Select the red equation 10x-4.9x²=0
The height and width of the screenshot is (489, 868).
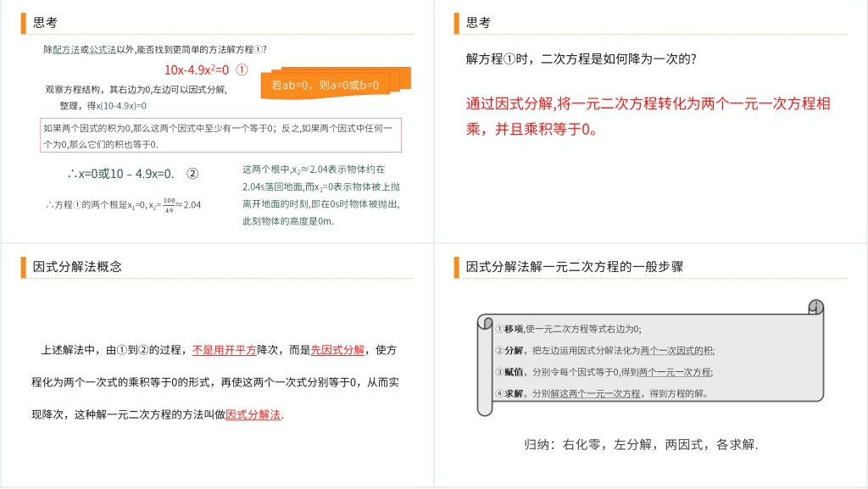197,69
